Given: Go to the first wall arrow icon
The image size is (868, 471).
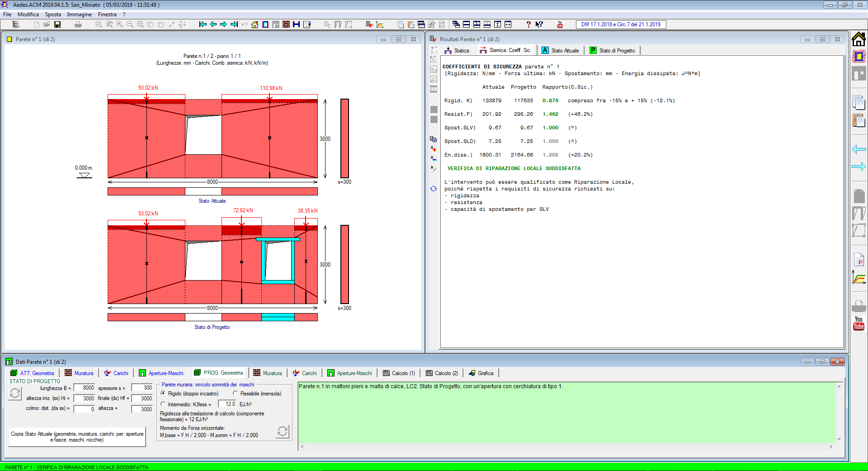Looking at the screenshot, I should [x=203, y=24].
